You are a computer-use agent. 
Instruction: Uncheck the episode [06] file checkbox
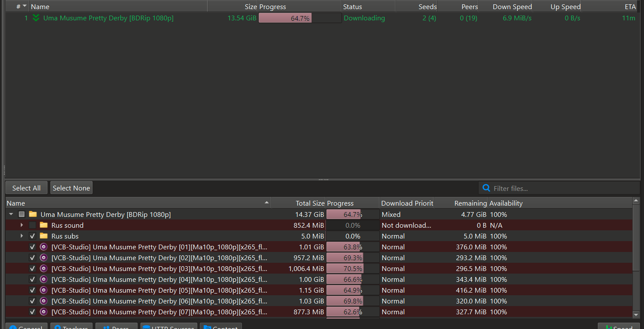[x=32, y=301]
